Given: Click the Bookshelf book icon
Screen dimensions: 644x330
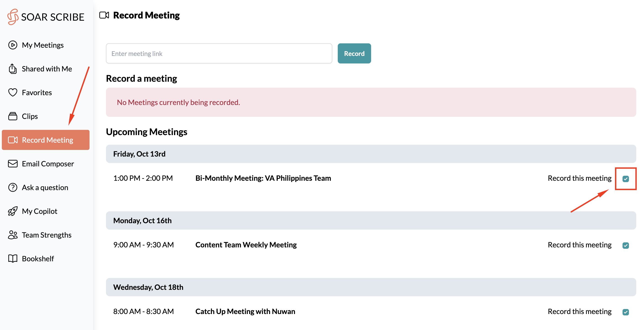Looking at the screenshot, I should click(13, 259).
